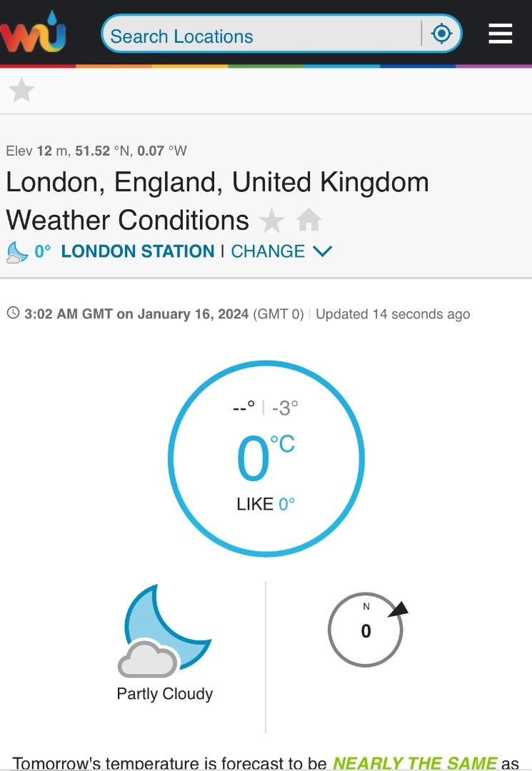Open the LONDON STATION link
Image resolution: width=532 pixels, height=771 pixels.
coord(138,251)
